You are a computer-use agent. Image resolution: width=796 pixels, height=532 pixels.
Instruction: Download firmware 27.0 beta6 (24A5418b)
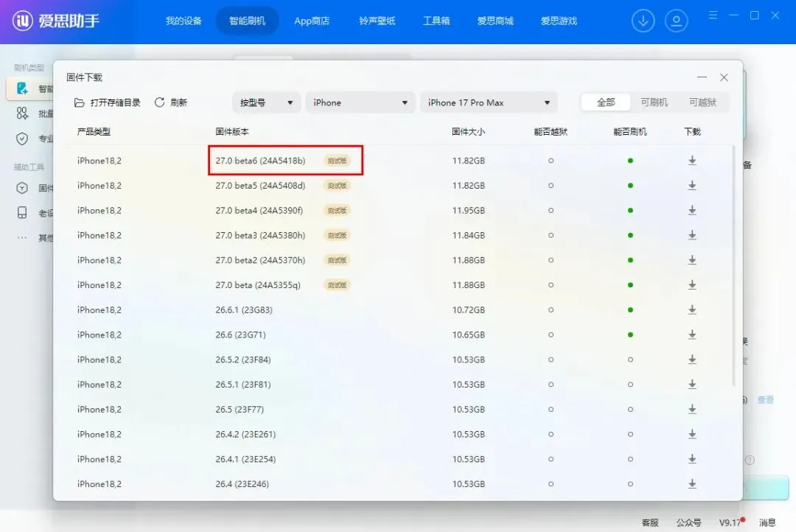(x=692, y=161)
